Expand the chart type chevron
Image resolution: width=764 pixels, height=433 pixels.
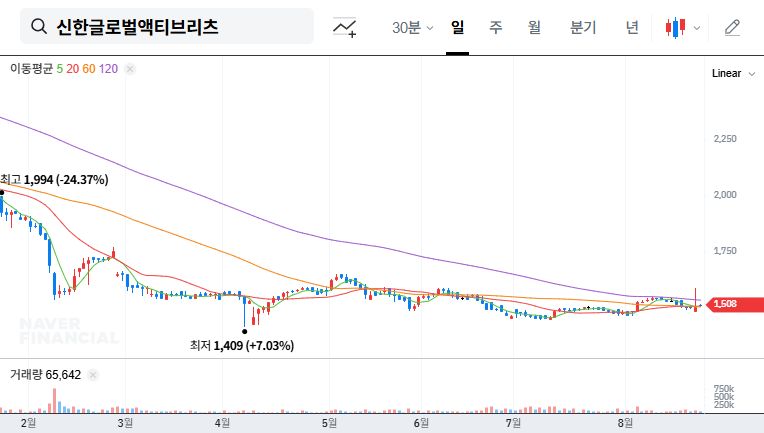(697, 28)
